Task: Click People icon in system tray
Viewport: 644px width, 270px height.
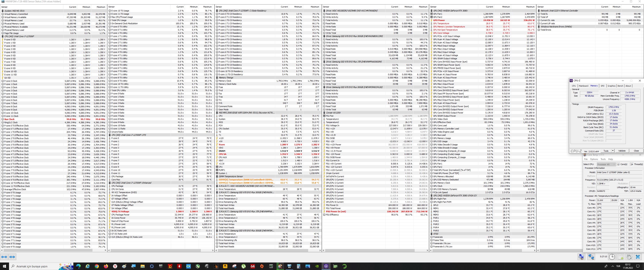Action: pos(606,266)
